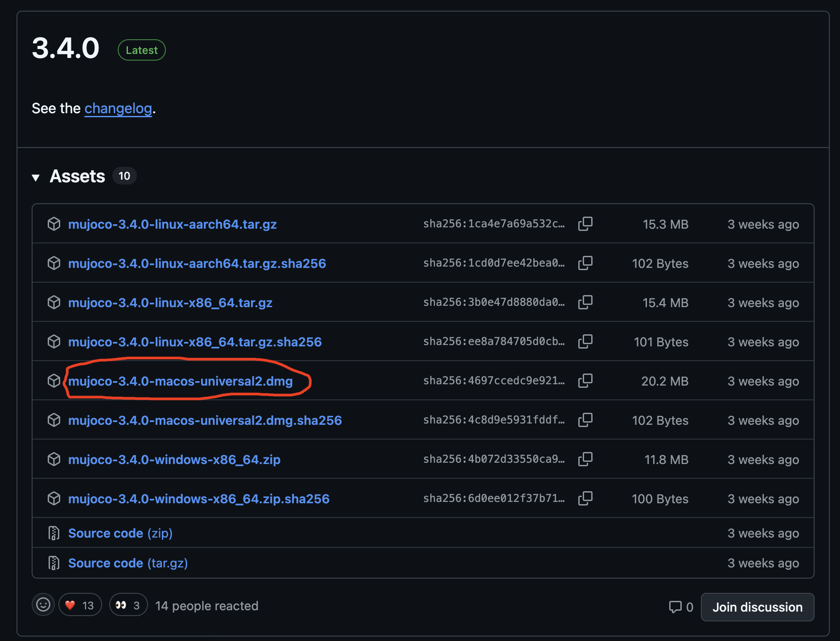Click zip file icon beside Source code (tar.gz)
Image resolution: width=840 pixels, height=641 pixels.
pos(54,563)
